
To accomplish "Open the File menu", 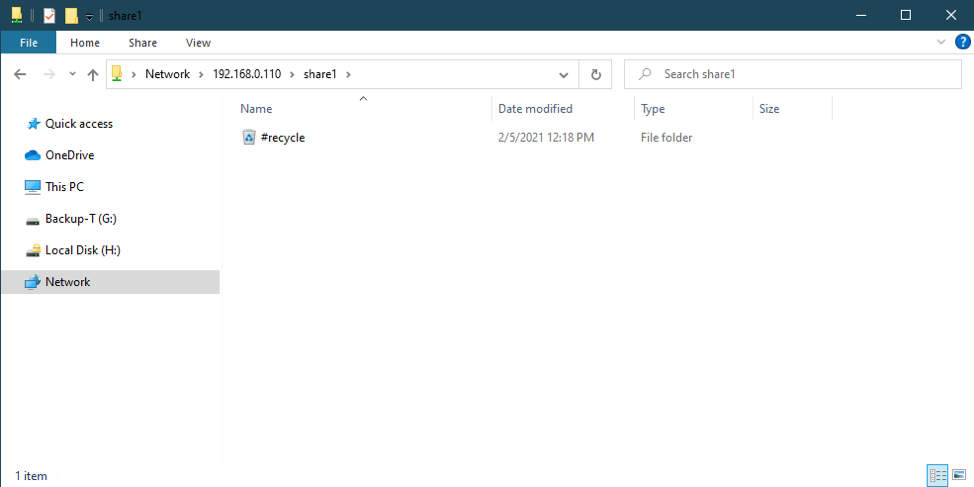I will tap(29, 43).
